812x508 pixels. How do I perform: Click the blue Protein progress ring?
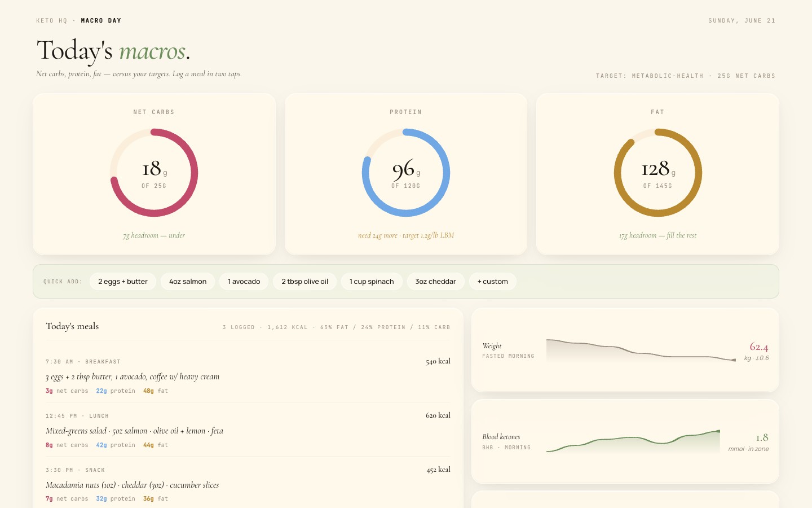pos(406,173)
